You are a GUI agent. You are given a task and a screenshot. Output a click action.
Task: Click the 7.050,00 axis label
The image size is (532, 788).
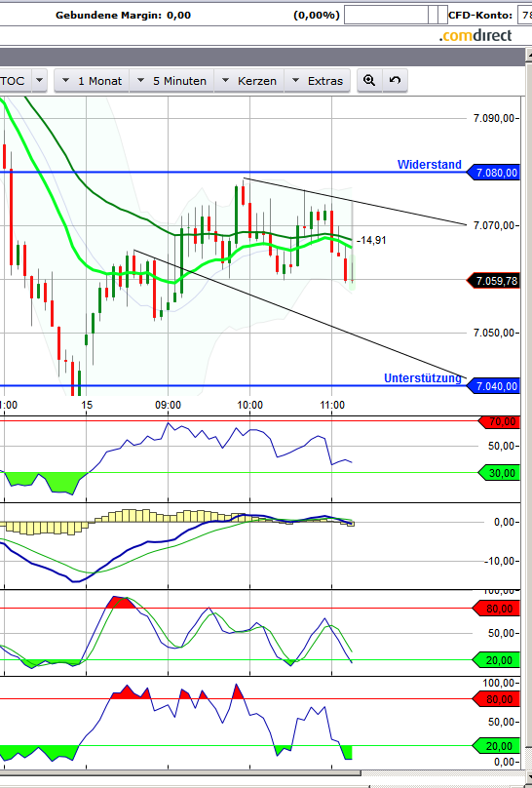(x=494, y=333)
